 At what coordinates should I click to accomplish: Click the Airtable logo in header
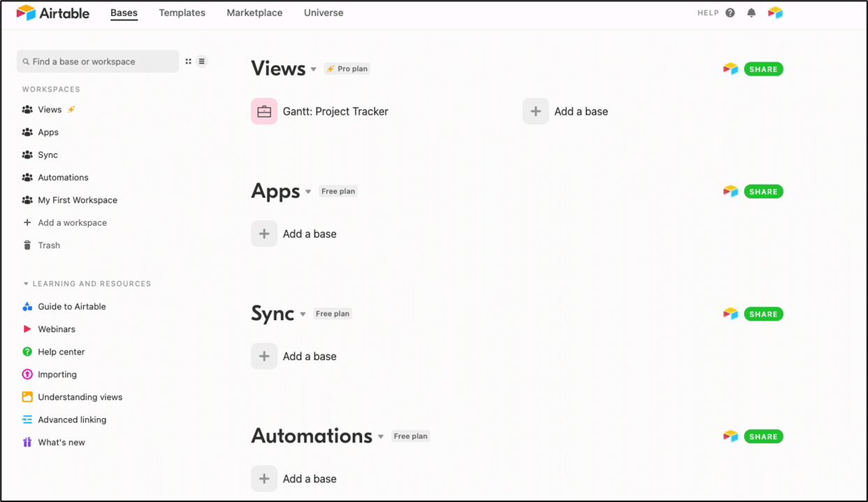tap(53, 13)
